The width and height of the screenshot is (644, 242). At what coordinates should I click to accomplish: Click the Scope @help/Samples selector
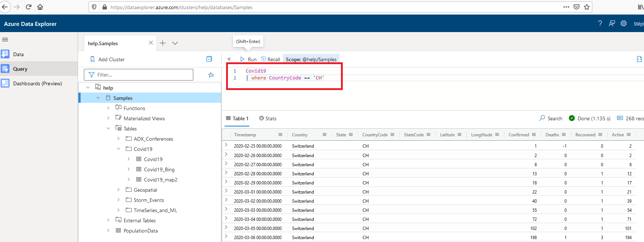pyautogui.click(x=311, y=59)
